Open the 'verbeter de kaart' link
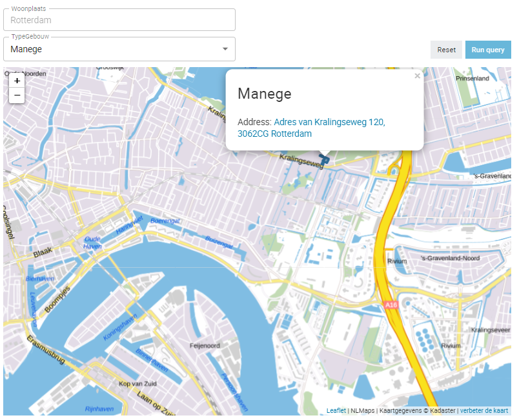 484,410
